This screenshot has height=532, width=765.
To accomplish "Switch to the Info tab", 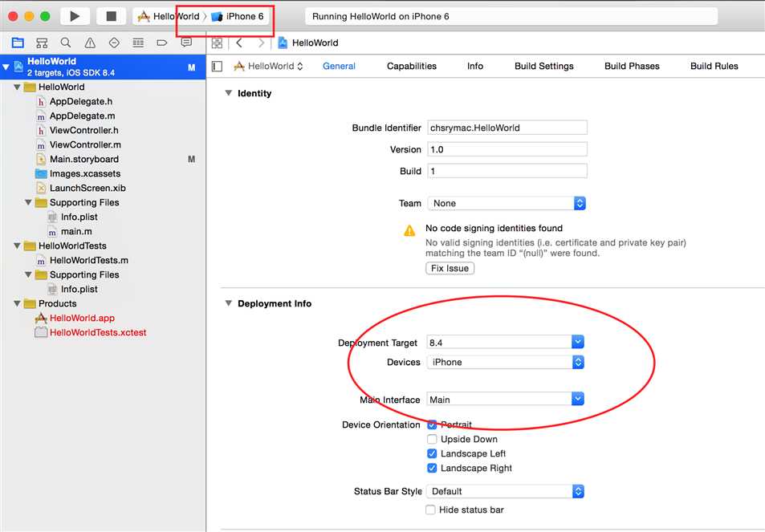I will tap(475, 67).
